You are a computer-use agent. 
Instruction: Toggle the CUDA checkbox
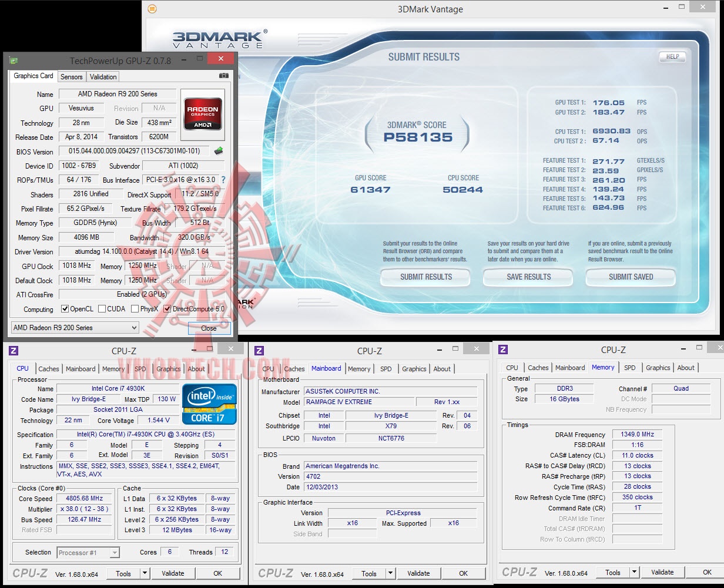pos(102,309)
